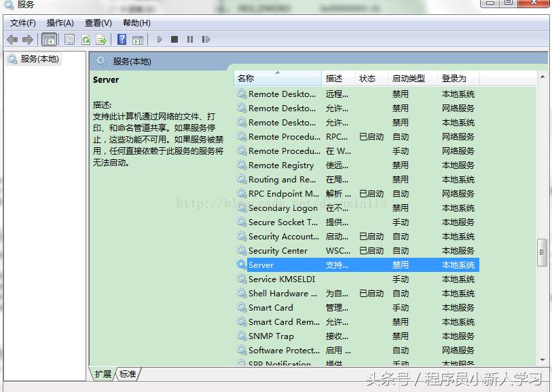
Task: Click the scrollbar down arrow
Action: tap(543, 360)
